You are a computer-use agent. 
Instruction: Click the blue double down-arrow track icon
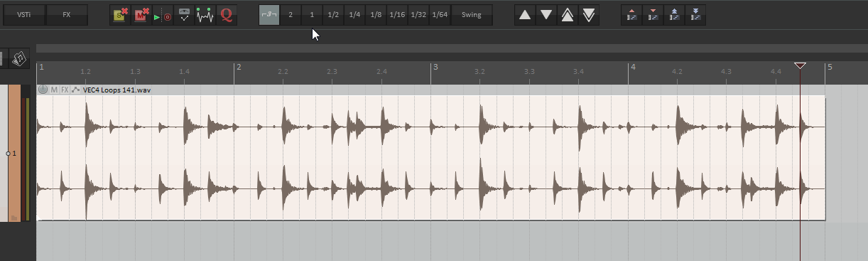tap(695, 15)
